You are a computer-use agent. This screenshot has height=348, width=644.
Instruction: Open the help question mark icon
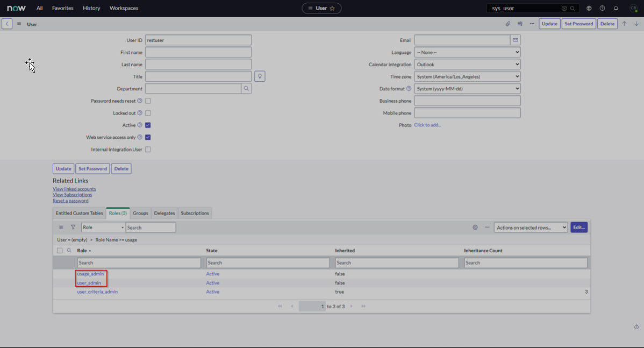[602, 8]
